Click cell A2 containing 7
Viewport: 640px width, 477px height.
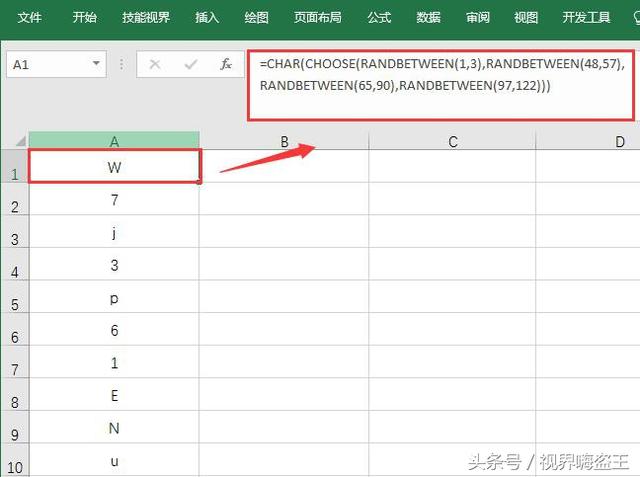pyautogui.click(x=114, y=199)
